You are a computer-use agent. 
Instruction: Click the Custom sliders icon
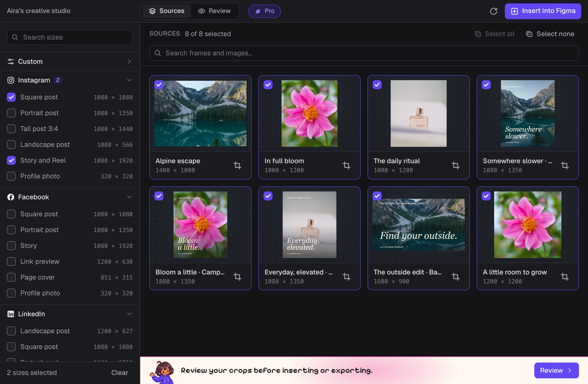11,62
